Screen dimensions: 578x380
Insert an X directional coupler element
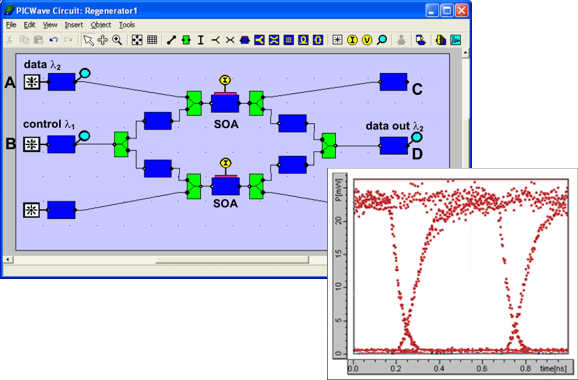point(274,40)
